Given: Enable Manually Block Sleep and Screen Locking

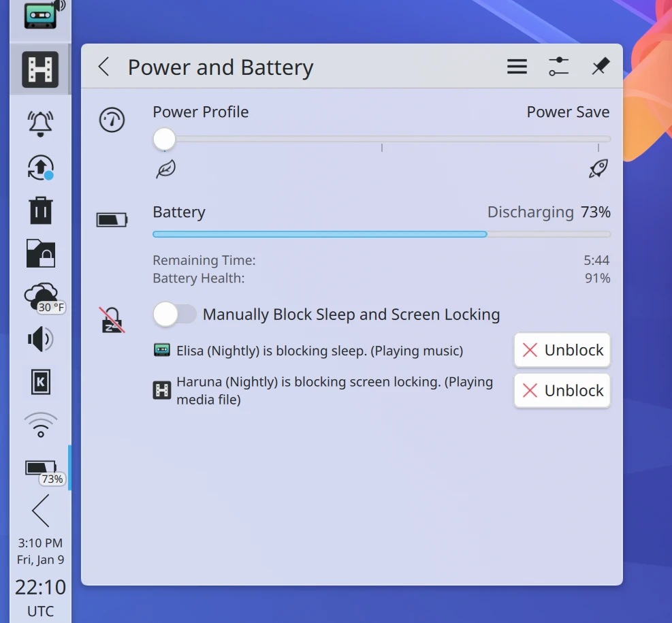Looking at the screenshot, I should click(x=175, y=314).
